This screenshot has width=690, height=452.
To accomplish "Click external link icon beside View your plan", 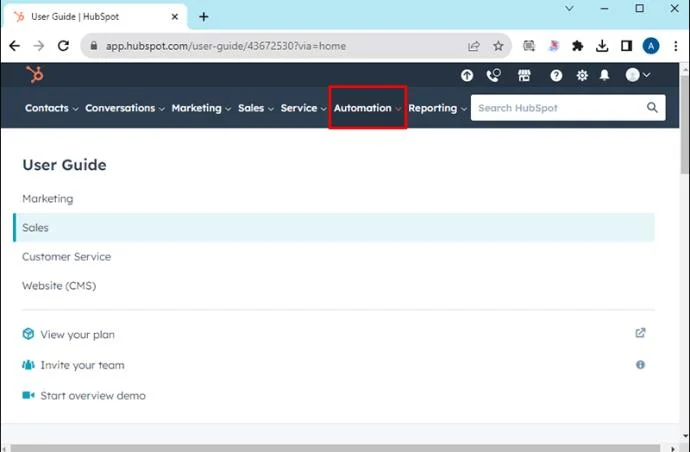I will point(640,333).
